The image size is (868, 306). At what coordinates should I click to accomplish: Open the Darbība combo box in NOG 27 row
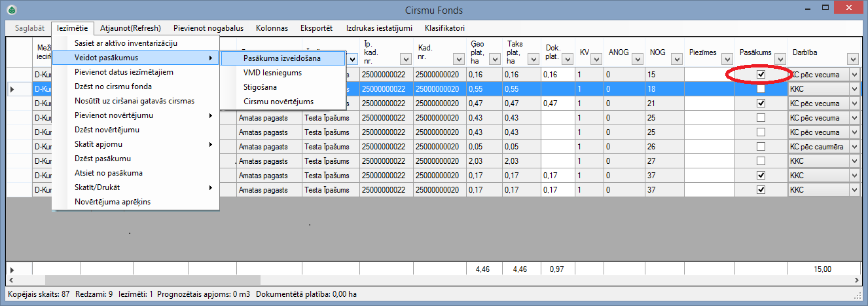click(x=854, y=161)
